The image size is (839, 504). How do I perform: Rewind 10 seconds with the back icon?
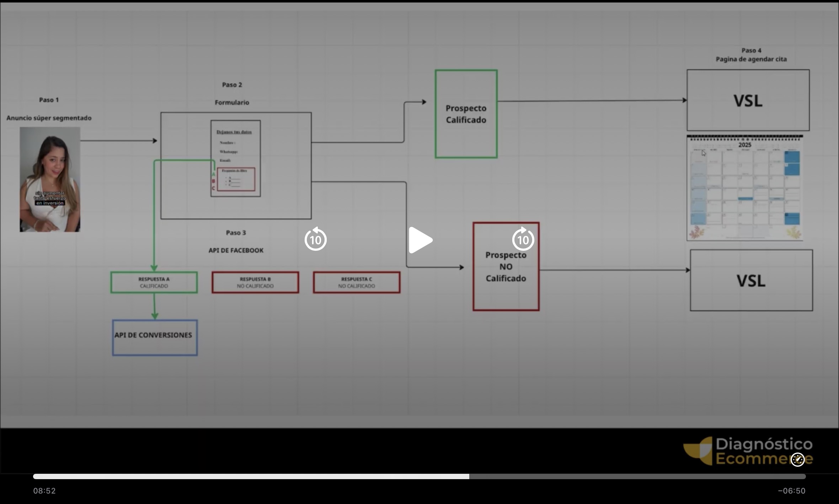pyautogui.click(x=315, y=240)
